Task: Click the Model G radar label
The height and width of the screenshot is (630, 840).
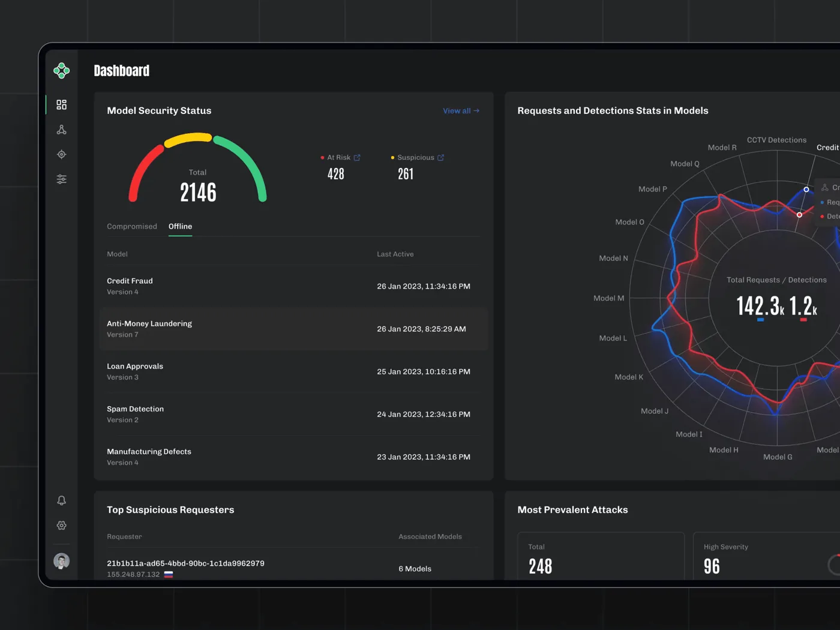Action: [778, 457]
